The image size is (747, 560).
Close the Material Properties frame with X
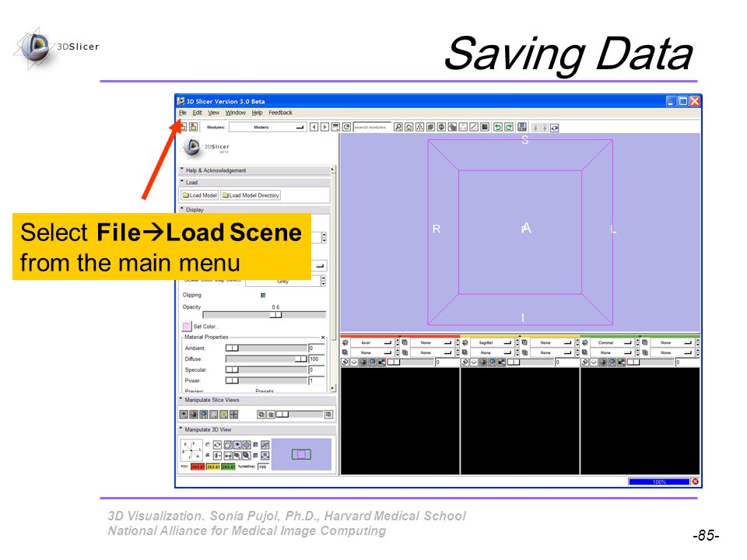(323, 338)
